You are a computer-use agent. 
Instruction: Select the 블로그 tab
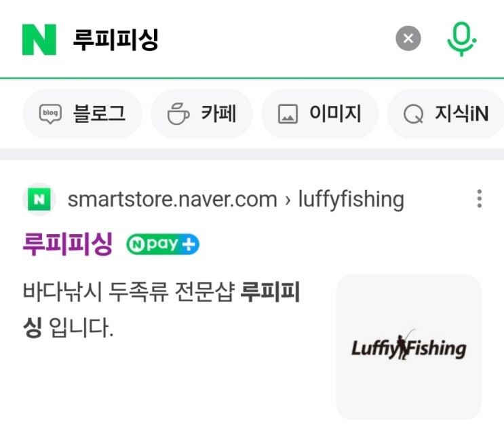[82, 113]
